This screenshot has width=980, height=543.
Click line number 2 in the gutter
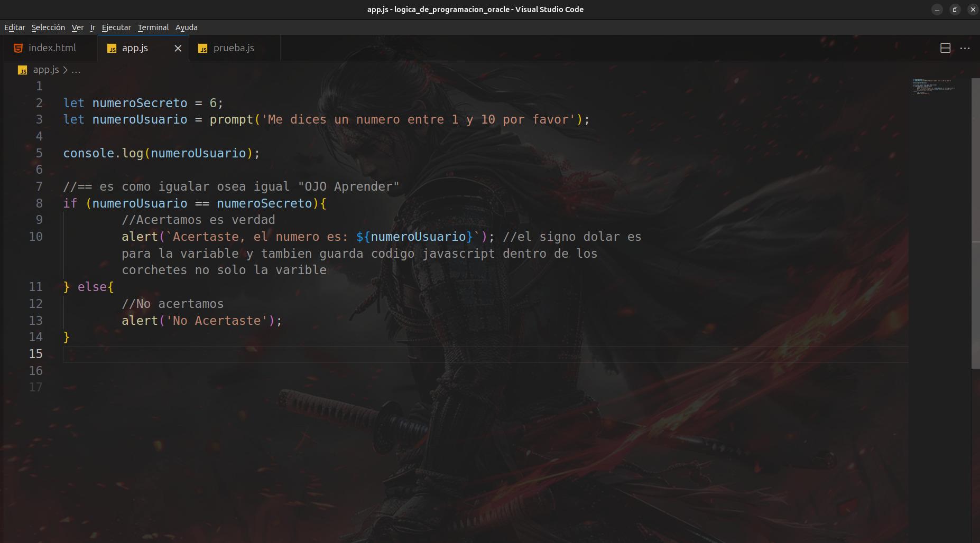[39, 103]
